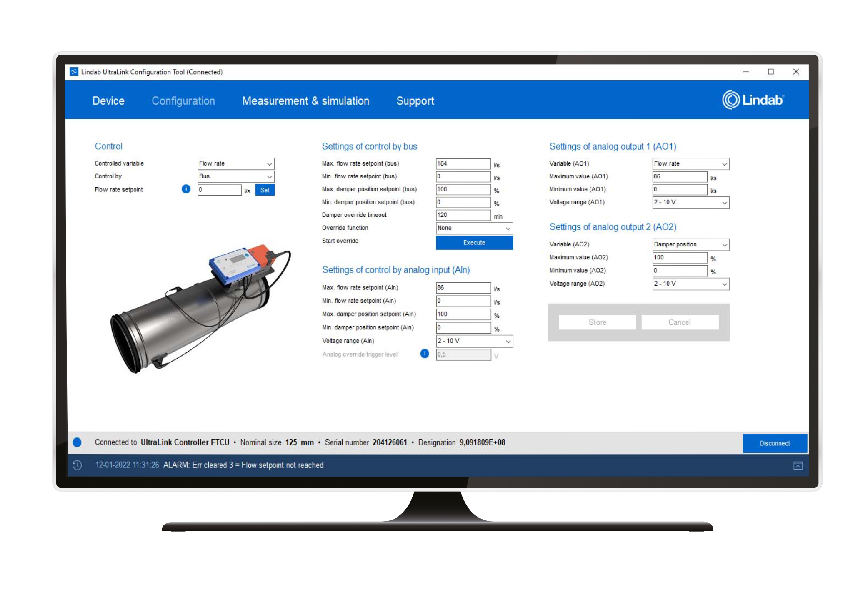The height and width of the screenshot is (608, 868).
Task: Open the Voltage range (AO1) dropdown
Action: click(690, 202)
